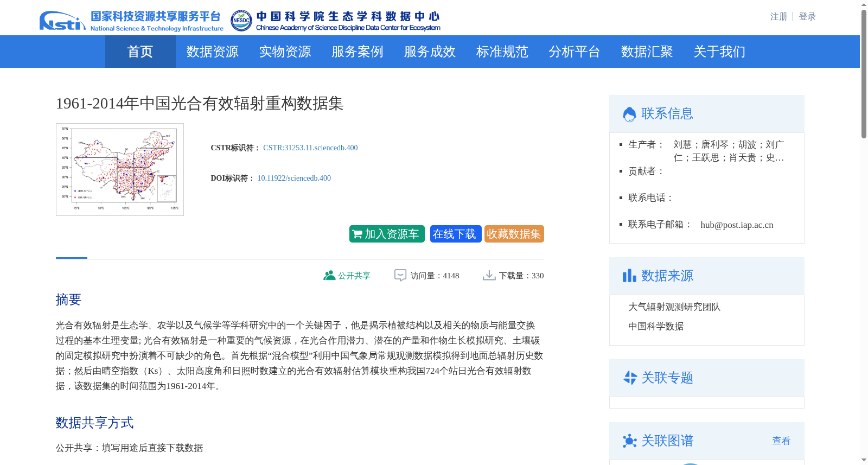Screen dimensions: 868x465
Task: Click the 下载量：330 text
Action: pos(521,276)
